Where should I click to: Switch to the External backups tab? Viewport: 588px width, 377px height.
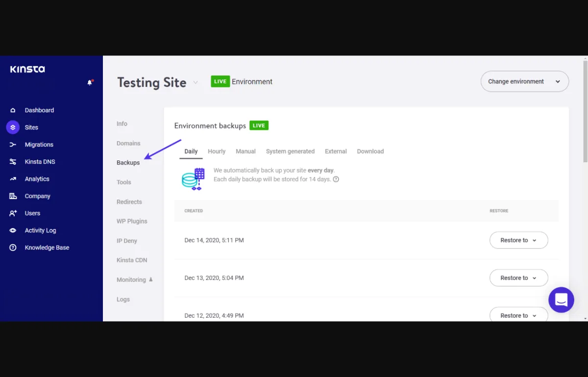coord(336,151)
